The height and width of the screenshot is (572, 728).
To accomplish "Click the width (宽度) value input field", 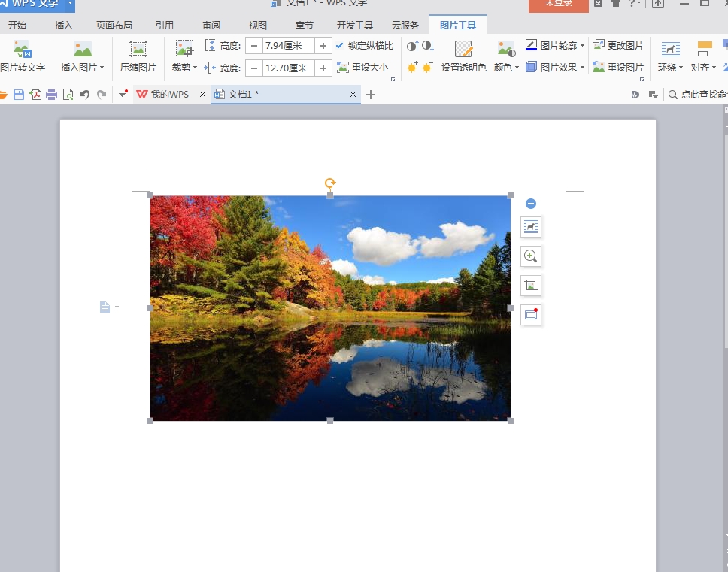I will pyautogui.click(x=287, y=68).
